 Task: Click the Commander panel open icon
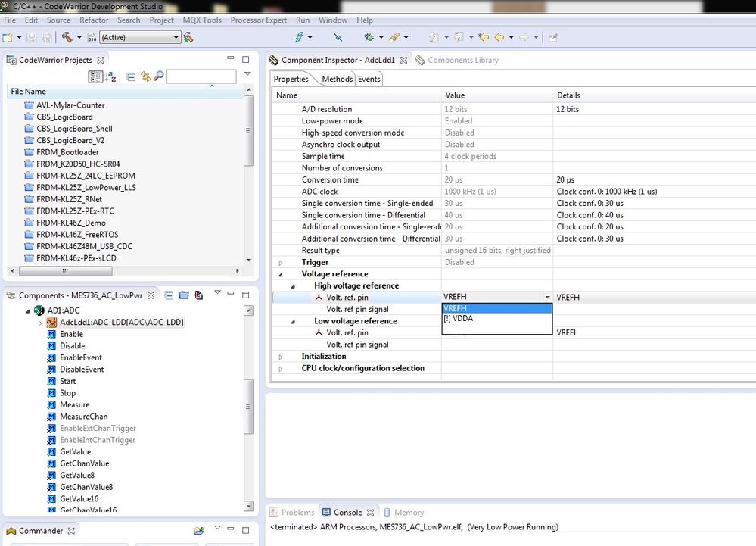click(x=198, y=531)
